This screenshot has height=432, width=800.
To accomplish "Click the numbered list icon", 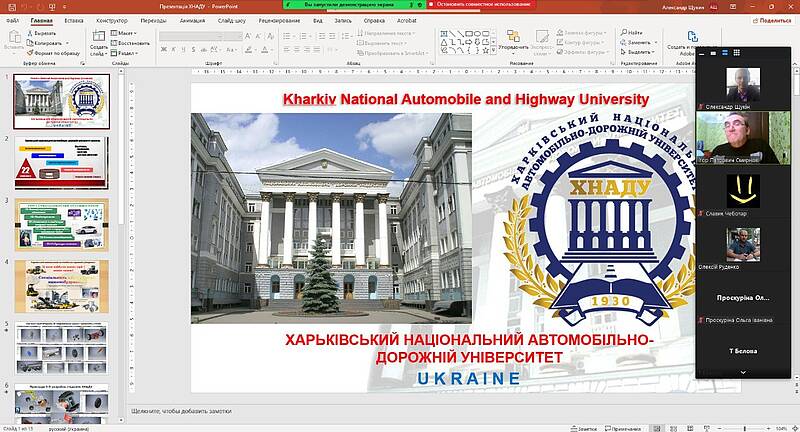I will tap(304, 36).
